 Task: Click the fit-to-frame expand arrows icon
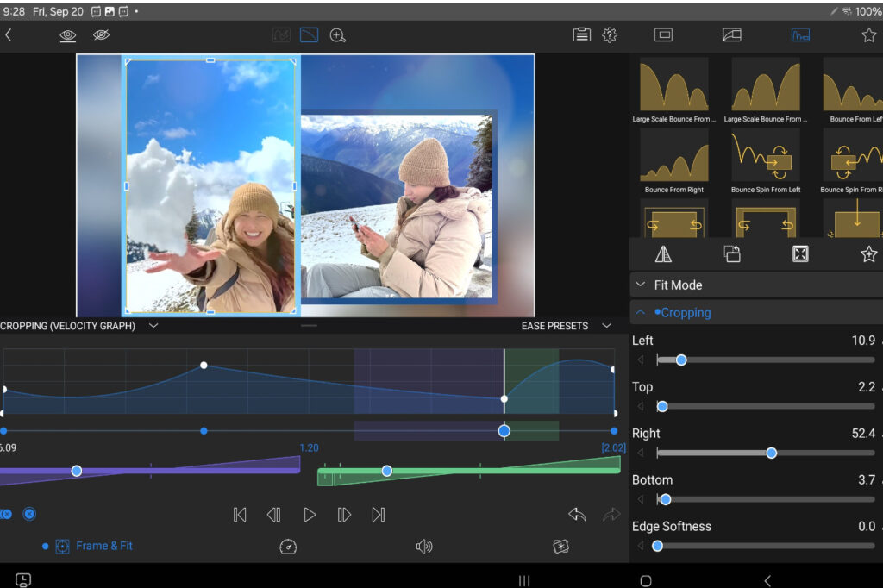point(800,254)
